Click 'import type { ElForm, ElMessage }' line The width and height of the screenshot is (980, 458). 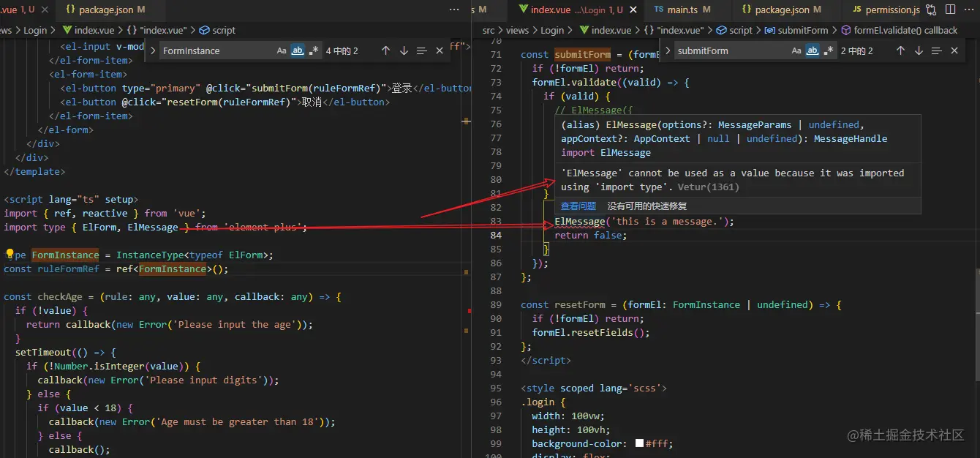pos(155,228)
